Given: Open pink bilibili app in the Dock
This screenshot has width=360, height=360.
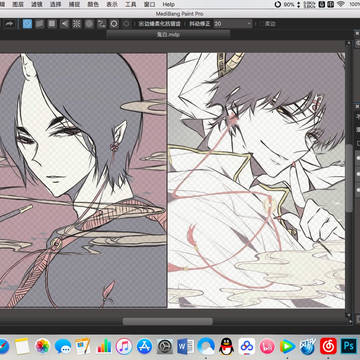Looking at the screenshot, I should tap(267, 347).
